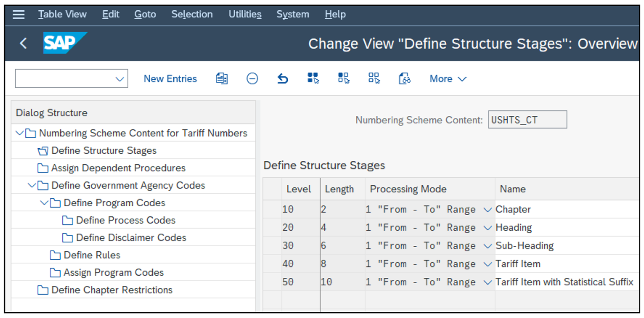Select row selector for Level 10 row

272,210
